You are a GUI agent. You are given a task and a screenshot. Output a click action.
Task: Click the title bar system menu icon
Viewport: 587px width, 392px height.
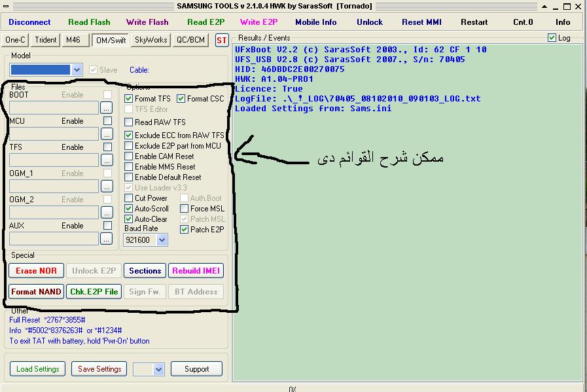click(x=6, y=7)
